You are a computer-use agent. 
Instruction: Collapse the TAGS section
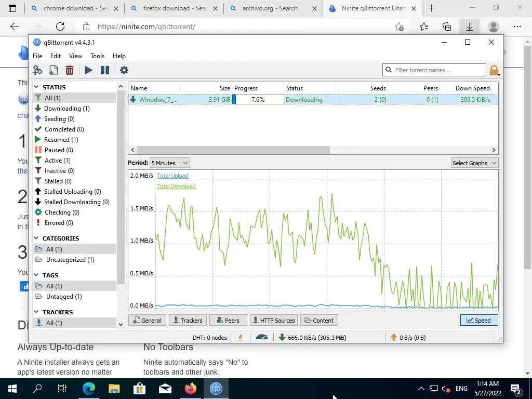[x=36, y=275]
